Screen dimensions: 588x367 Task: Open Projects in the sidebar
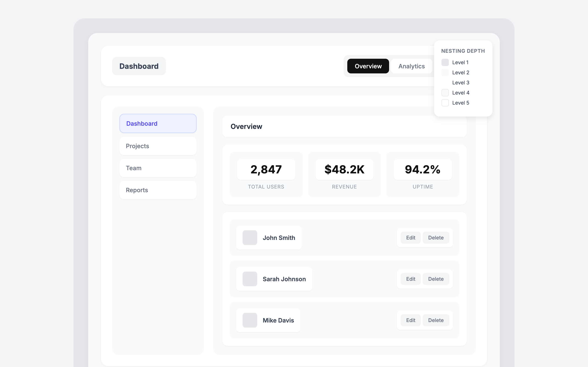158,146
